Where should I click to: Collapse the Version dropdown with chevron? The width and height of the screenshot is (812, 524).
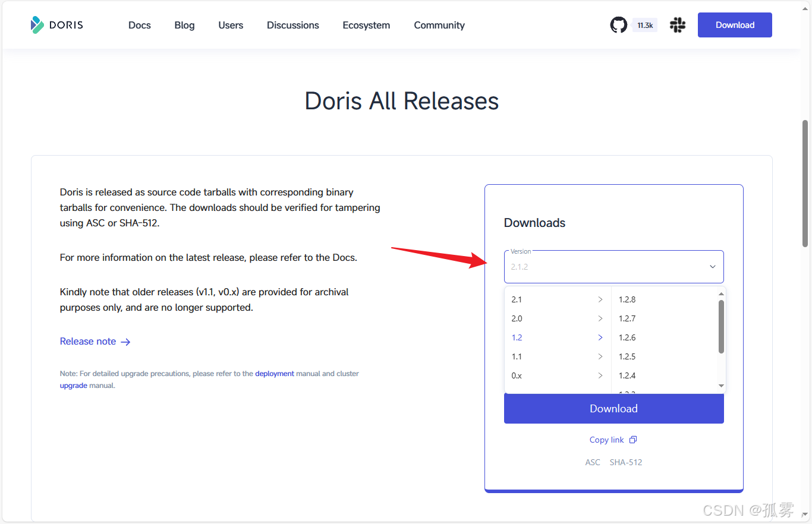tap(713, 267)
